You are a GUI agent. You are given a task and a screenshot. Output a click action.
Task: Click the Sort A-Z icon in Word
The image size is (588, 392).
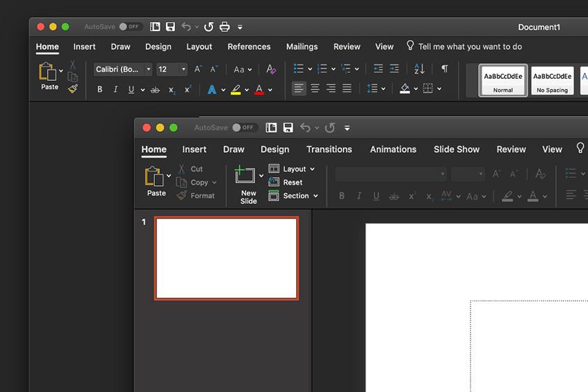(x=419, y=69)
